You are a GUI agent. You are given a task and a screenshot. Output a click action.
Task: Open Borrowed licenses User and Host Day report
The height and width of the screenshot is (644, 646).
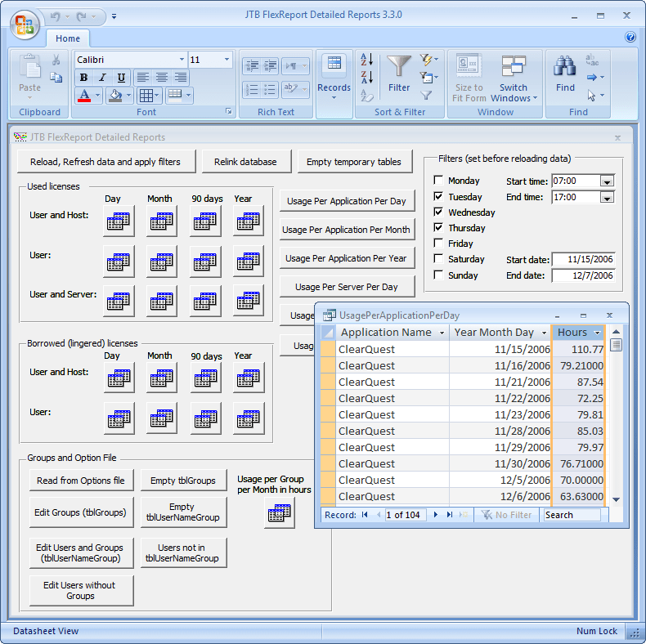[x=119, y=378]
